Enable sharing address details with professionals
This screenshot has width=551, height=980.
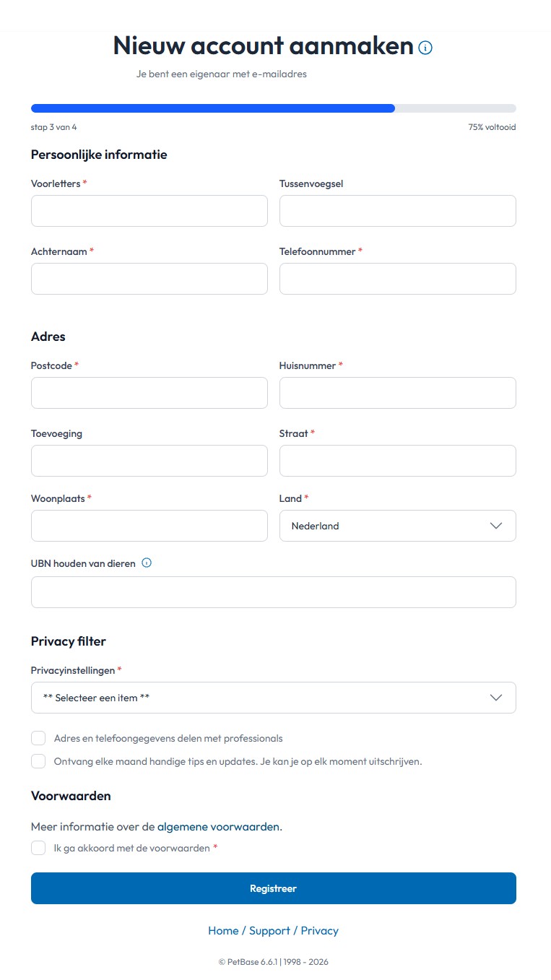38,737
